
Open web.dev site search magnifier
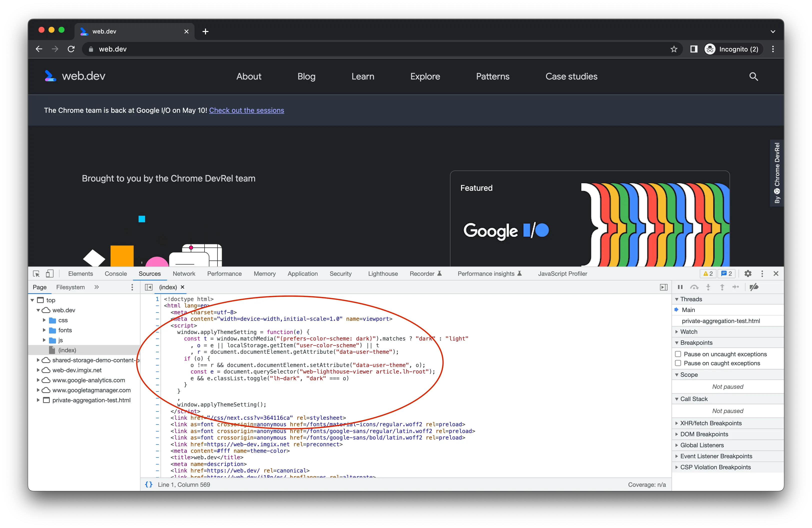click(754, 76)
